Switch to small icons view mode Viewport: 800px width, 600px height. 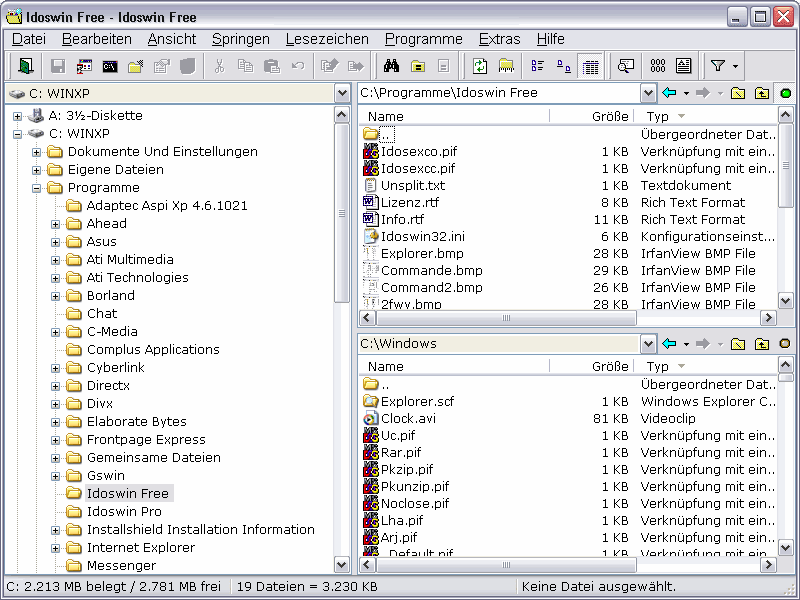(564, 66)
